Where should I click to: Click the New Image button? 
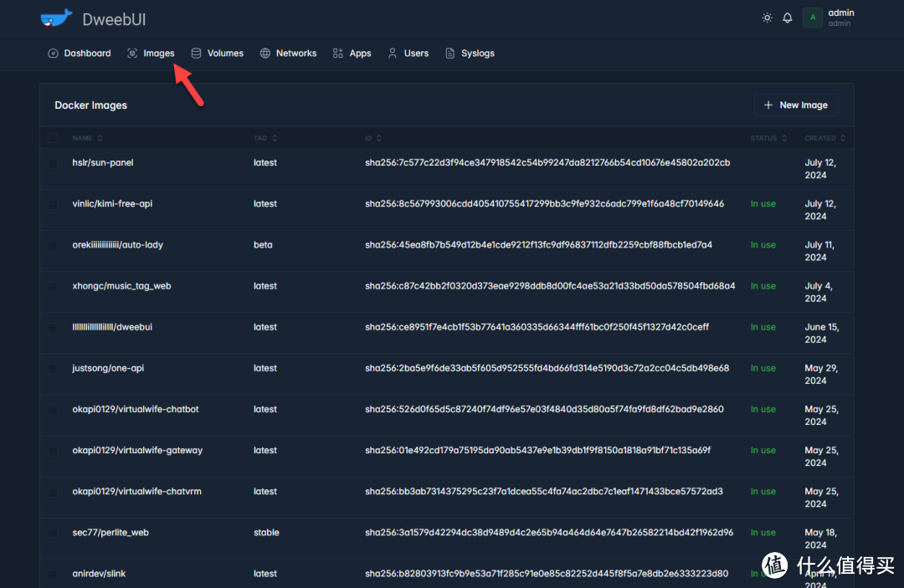(795, 105)
